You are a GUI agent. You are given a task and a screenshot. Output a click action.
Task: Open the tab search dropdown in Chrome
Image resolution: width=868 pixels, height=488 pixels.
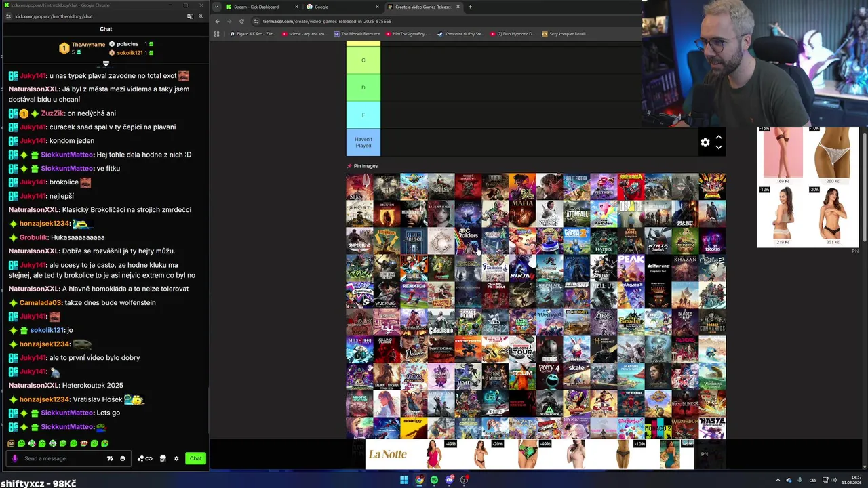(217, 7)
